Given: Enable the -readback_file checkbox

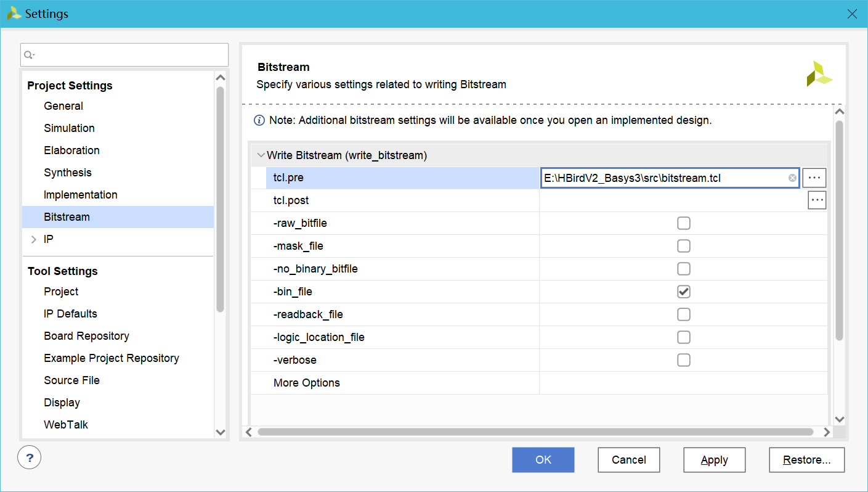Looking at the screenshot, I should point(683,314).
